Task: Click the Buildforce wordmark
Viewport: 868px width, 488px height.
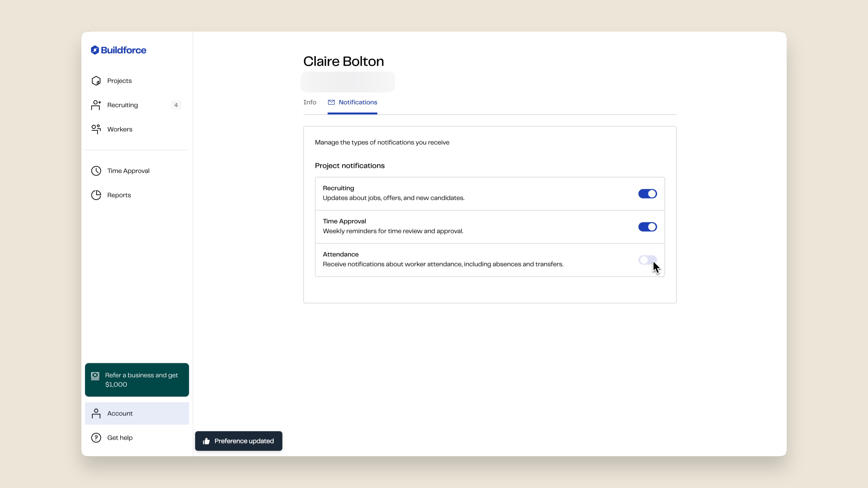Action: pyautogui.click(x=123, y=50)
